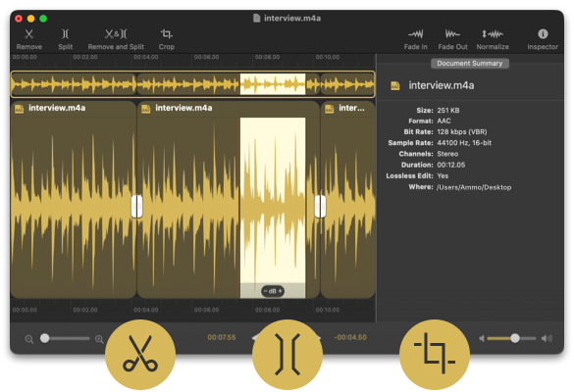Screen dimensions: 574x392
Task: Click the low volume speaker icon
Action: tap(482, 339)
